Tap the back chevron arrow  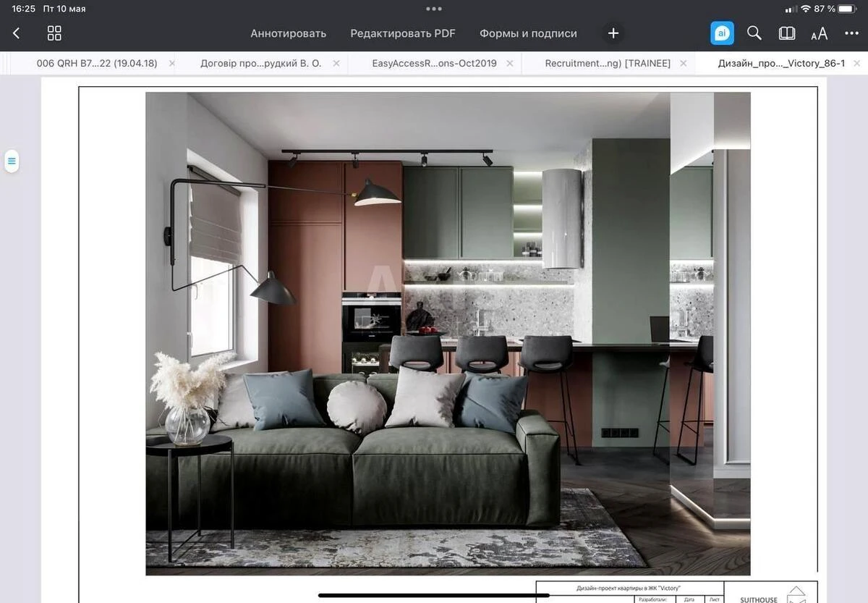17,33
